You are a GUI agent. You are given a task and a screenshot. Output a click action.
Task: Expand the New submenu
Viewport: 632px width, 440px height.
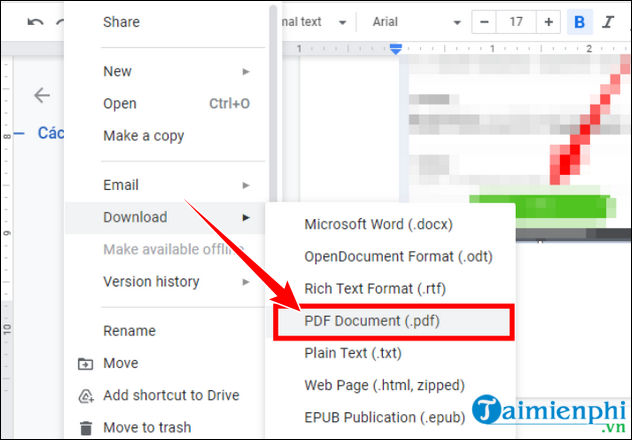165,71
